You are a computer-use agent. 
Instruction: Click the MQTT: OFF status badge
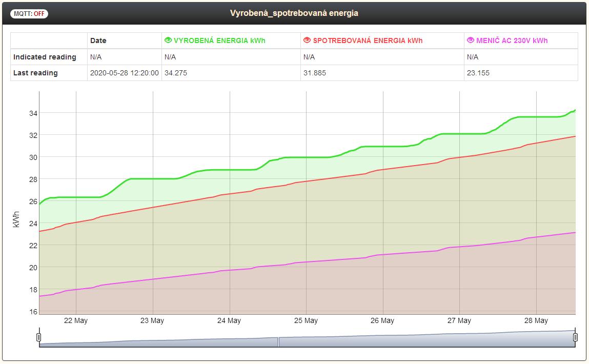coord(29,13)
